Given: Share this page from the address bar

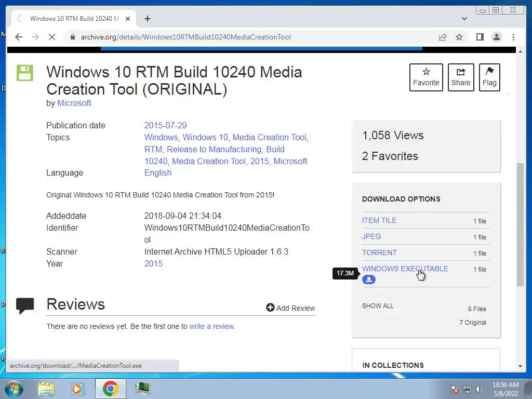Looking at the screenshot, I should click(x=443, y=37).
